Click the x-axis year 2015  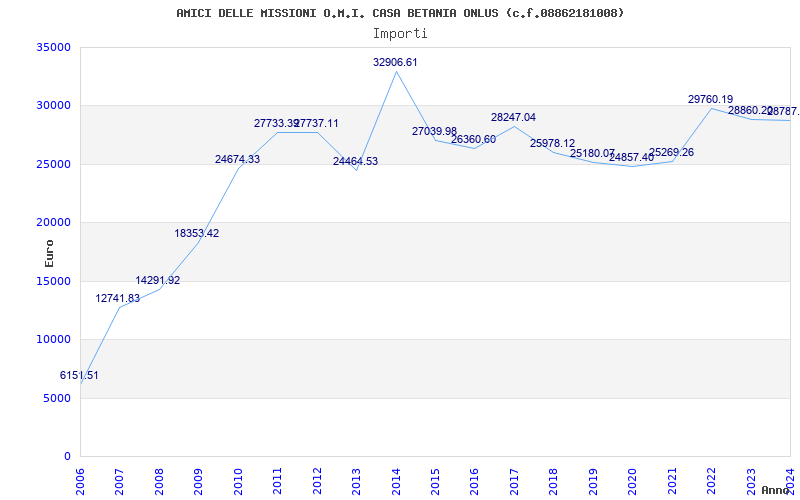point(435,481)
